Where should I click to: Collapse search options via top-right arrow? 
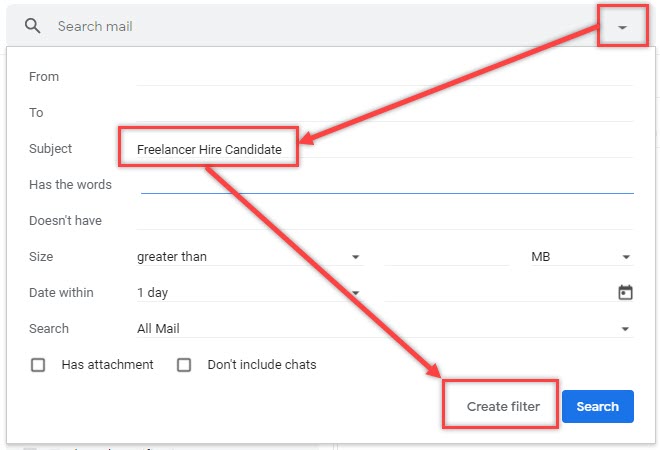(622, 27)
